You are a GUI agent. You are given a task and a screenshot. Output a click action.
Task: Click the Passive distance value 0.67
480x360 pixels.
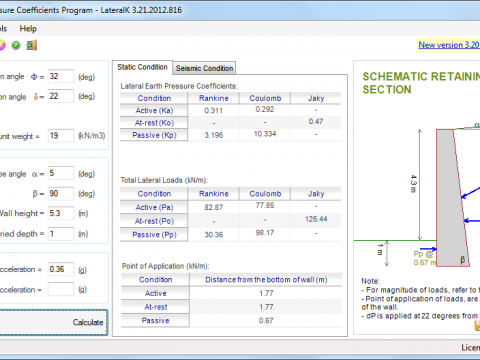[266, 321]
